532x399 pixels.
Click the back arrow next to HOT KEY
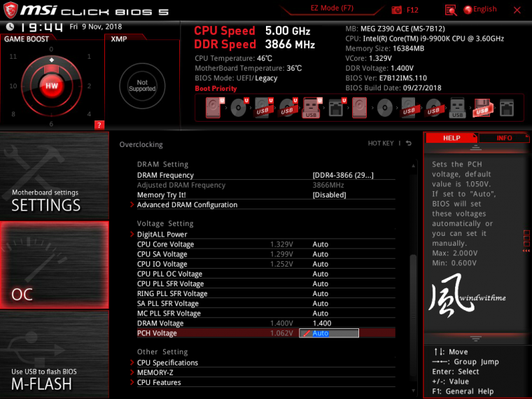[x=409, y=143]
